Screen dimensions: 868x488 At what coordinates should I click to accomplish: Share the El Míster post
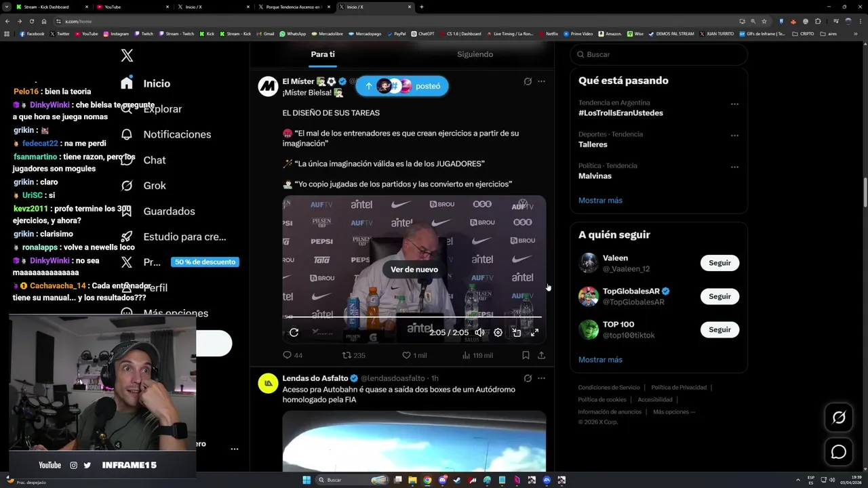(x=541, y=355)
